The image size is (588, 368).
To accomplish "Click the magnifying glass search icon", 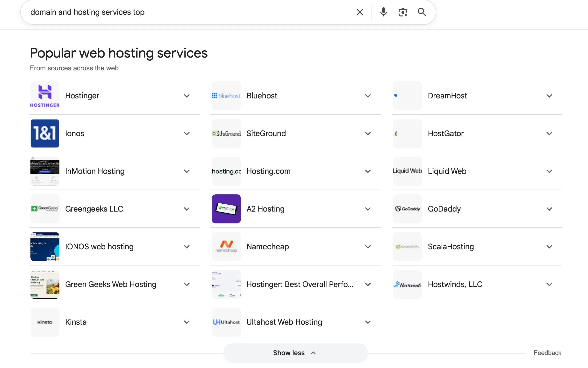I will click(422, 12).
